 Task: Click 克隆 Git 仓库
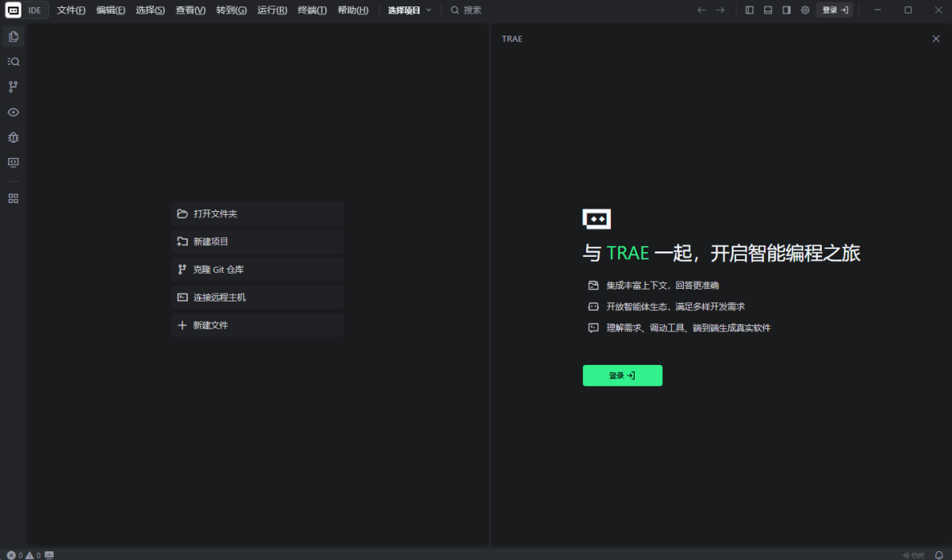click(x=258, y=270)
